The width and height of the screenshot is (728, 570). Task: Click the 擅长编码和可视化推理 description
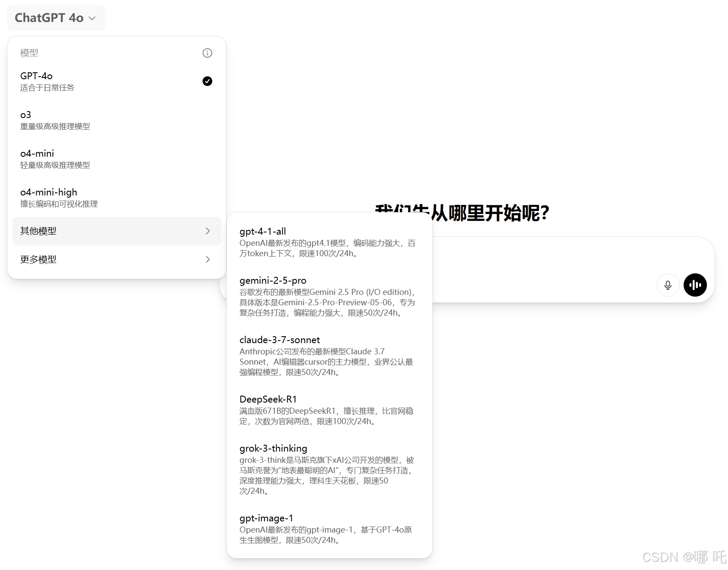[x=59, y=204]
